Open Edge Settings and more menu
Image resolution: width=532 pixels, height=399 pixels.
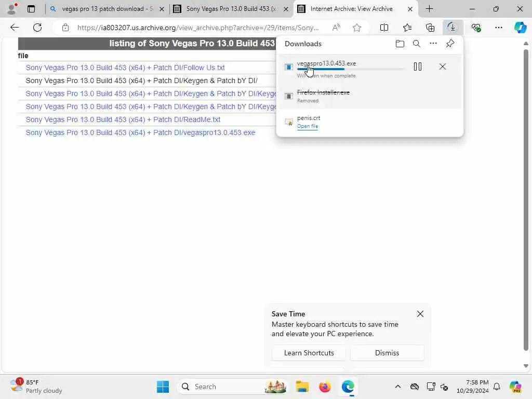click(498, 28)
